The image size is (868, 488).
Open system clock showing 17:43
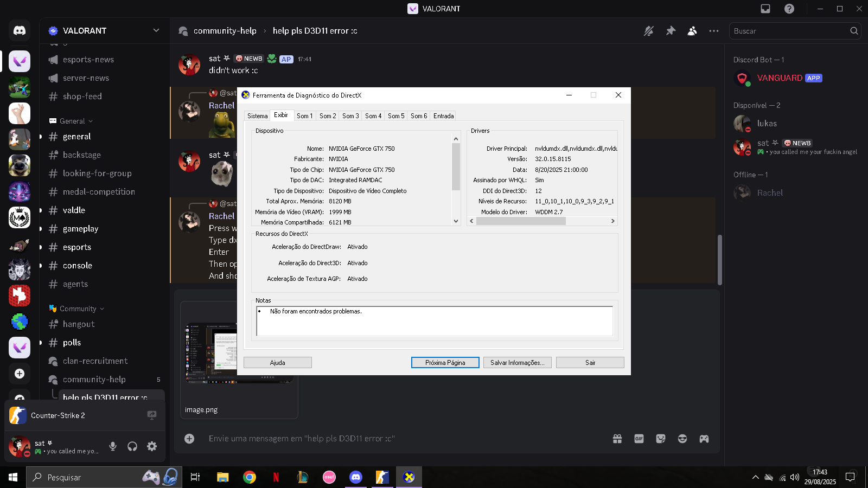pyautogui.click(x=820, y=477)
